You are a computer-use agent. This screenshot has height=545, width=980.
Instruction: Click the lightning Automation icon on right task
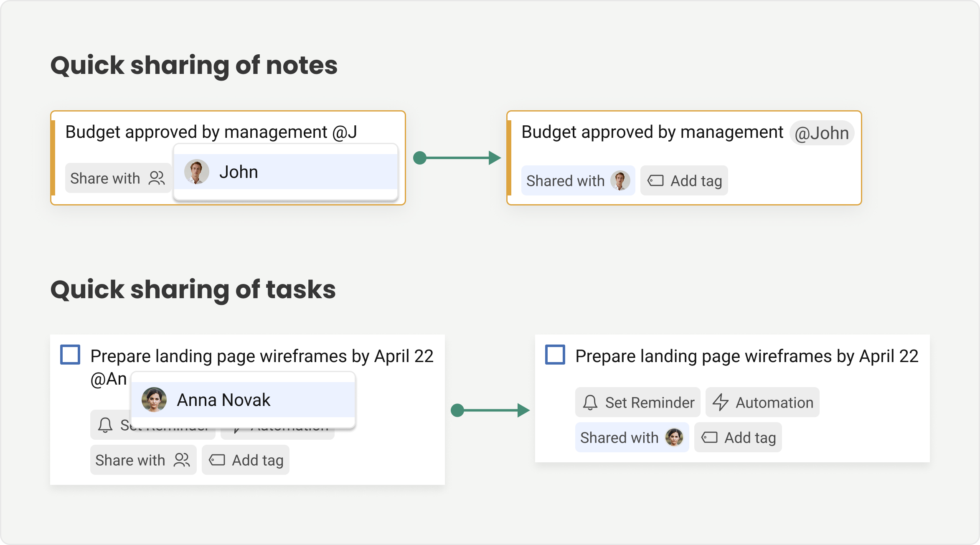click(x=721, y=403)
